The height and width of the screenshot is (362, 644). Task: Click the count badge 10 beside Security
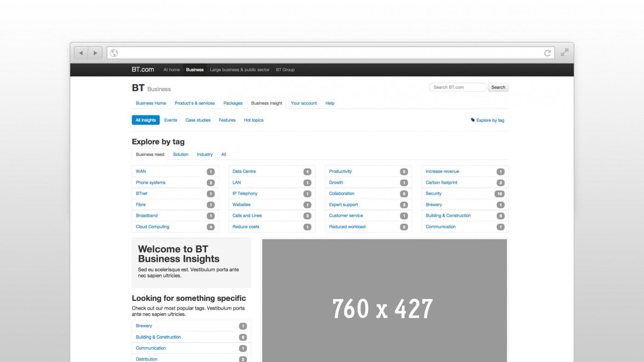500,194
